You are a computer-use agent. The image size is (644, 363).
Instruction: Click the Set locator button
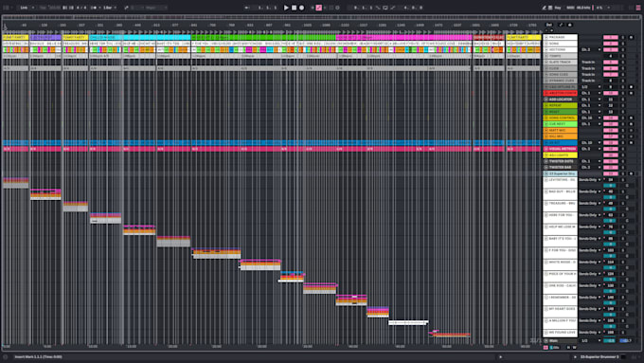(x=549, y=25)
